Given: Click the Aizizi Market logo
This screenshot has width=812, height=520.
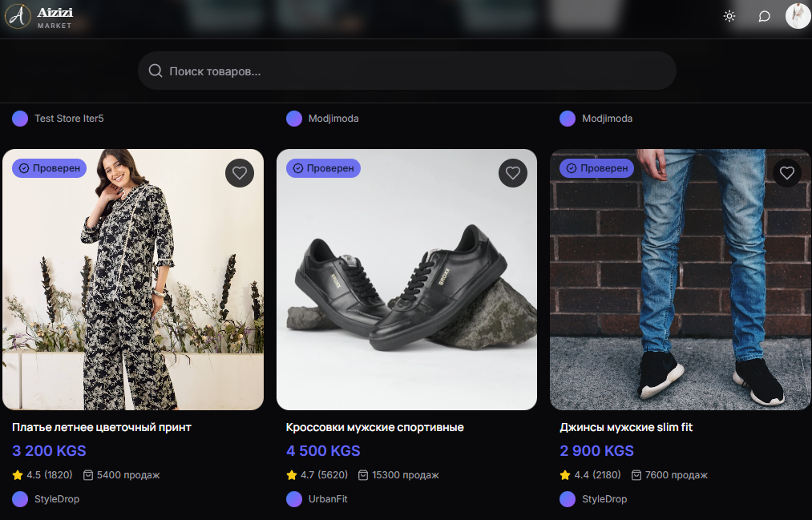Looking at the screenshot, I should pyautogui.click(x=38, y=17).
